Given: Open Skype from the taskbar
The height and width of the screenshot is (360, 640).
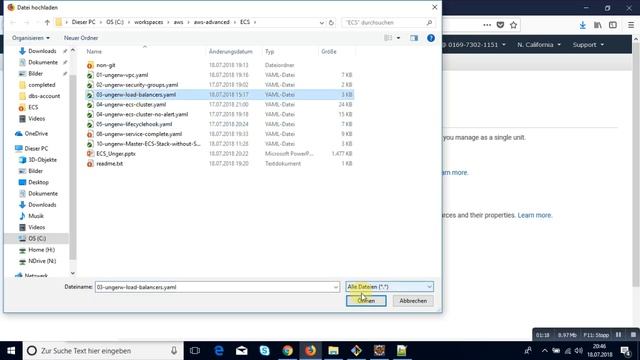Looking at the screenshot, I should pyautogui.click(x=264, y=351).
